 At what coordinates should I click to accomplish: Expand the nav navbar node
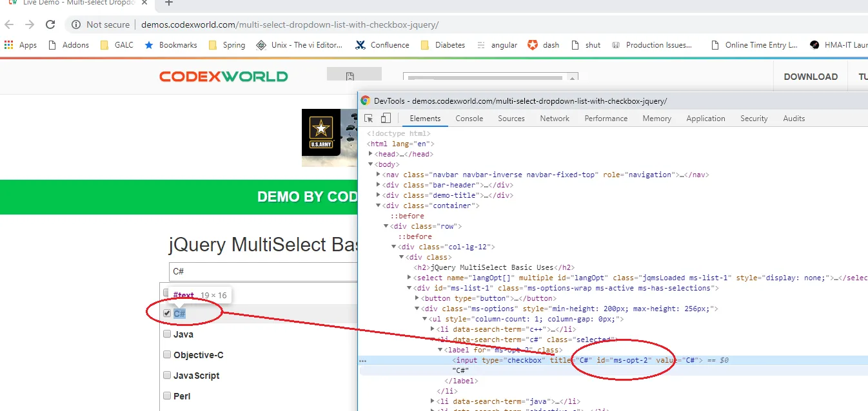(379, 175)
